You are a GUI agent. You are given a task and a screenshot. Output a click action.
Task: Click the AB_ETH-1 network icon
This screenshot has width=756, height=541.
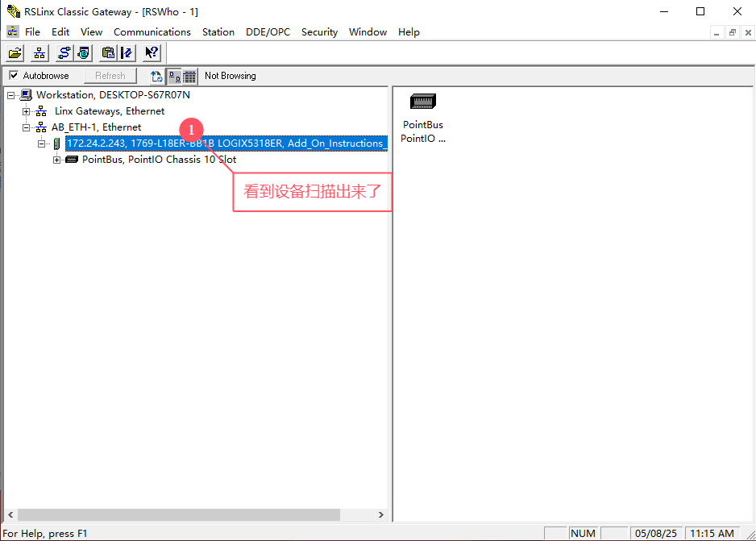point(41,127)
